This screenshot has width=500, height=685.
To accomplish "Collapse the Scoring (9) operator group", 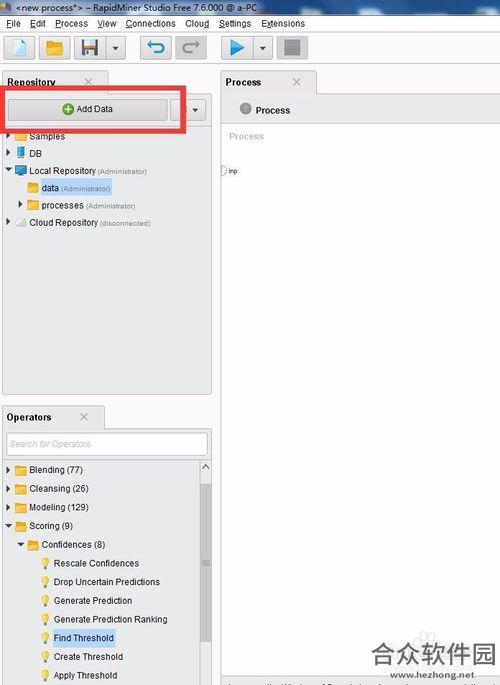I will (x=8, y=526).
